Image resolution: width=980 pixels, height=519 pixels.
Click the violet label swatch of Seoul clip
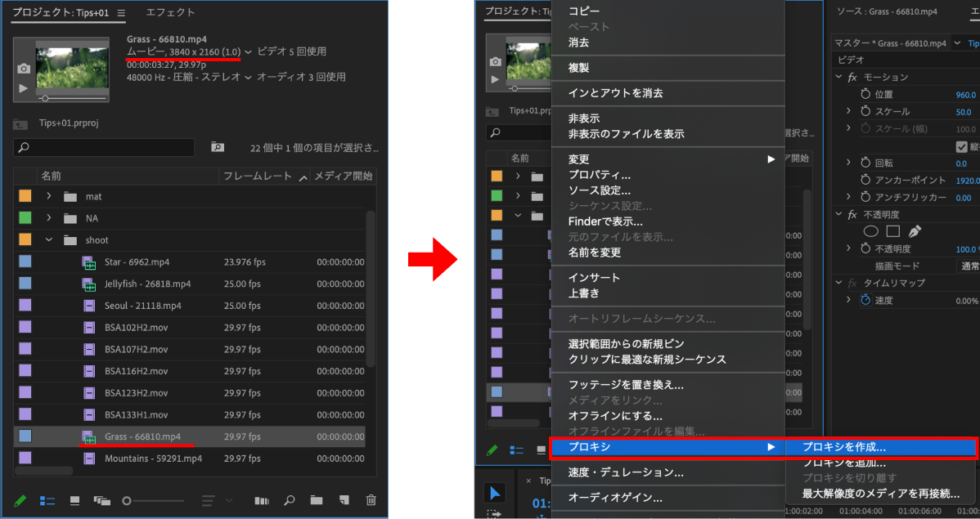pos(25,306)
